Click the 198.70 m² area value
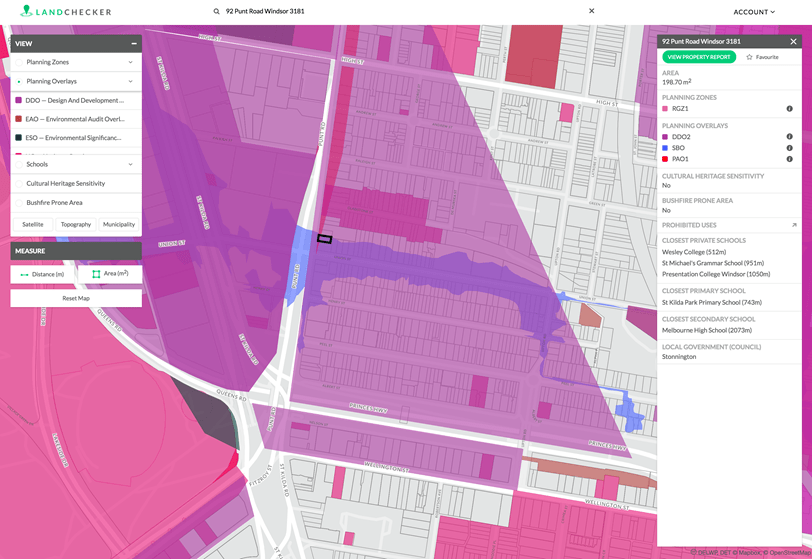 676,82
